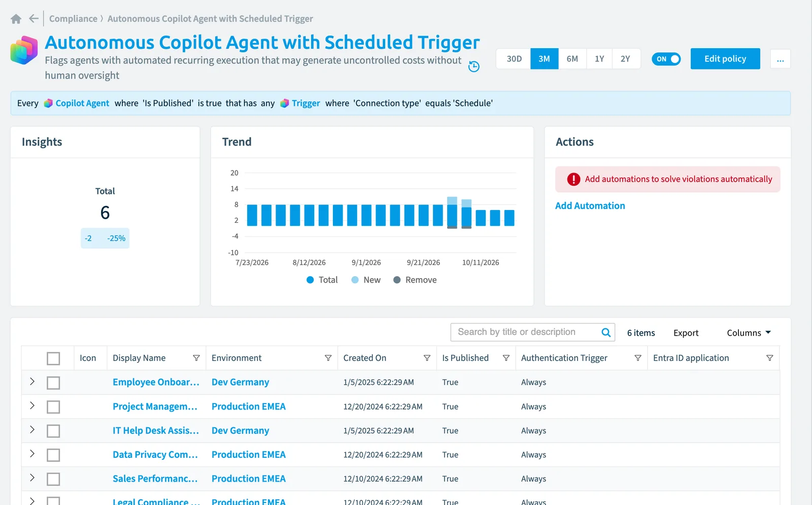This screenshot has height=505, width=812.
Task: Click the Trigger icon in query bar
Action: (284, 103)
